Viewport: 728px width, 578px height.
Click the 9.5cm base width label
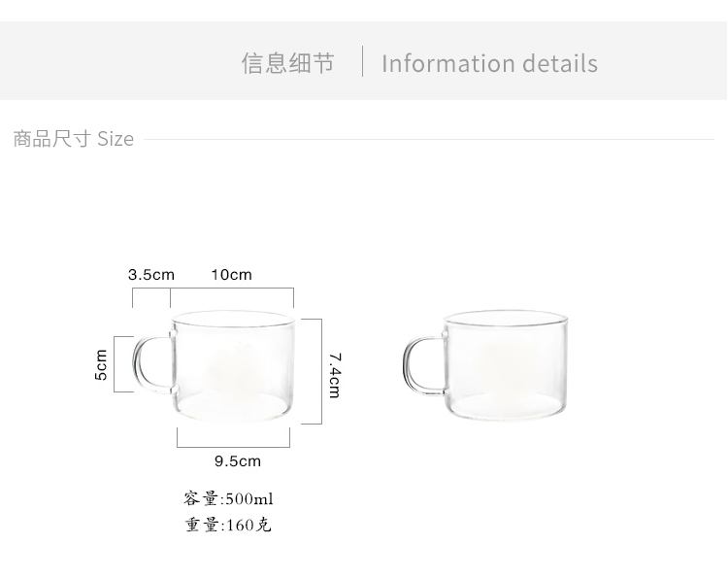237,461
